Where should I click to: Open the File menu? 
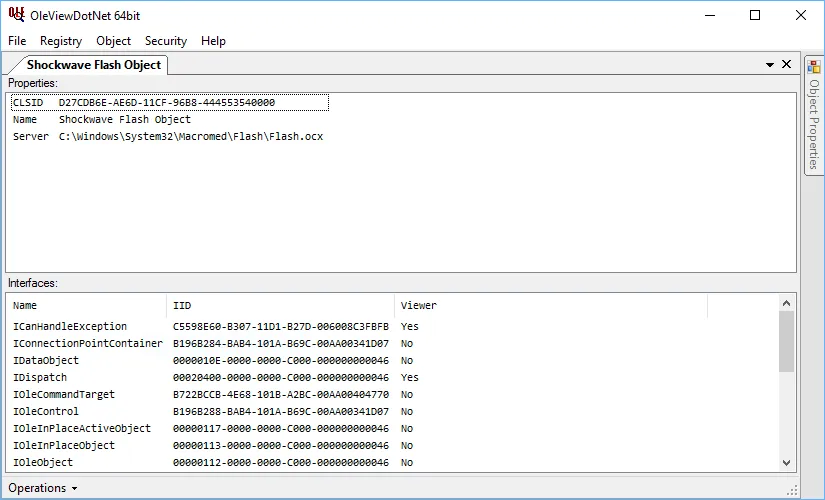pyautogui.click(x=17, y=41)
